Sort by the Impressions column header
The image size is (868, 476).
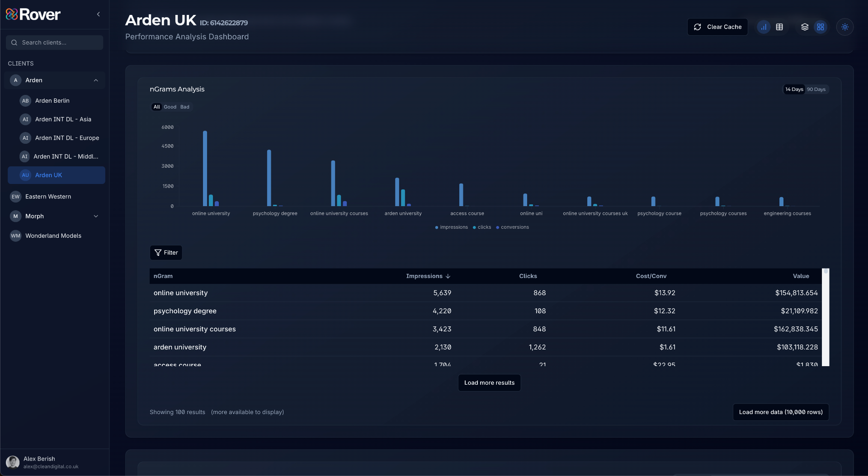(428, 276)
